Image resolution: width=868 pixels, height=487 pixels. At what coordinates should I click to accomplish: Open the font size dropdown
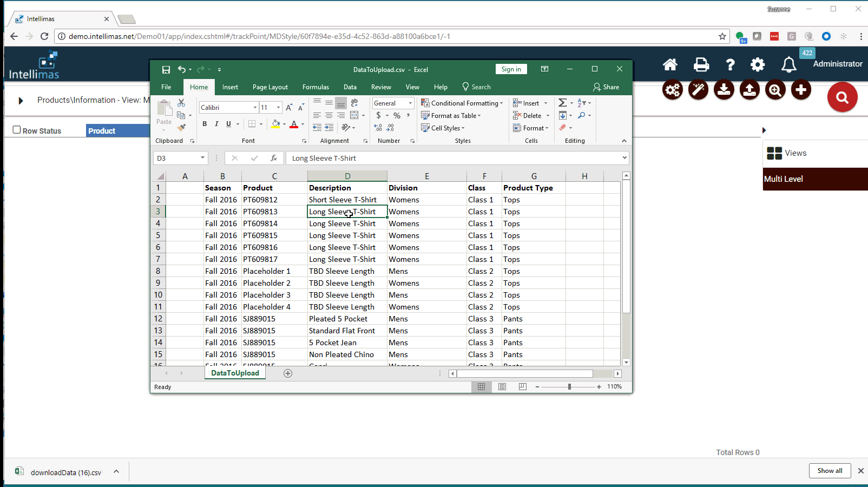coord(278,107)
